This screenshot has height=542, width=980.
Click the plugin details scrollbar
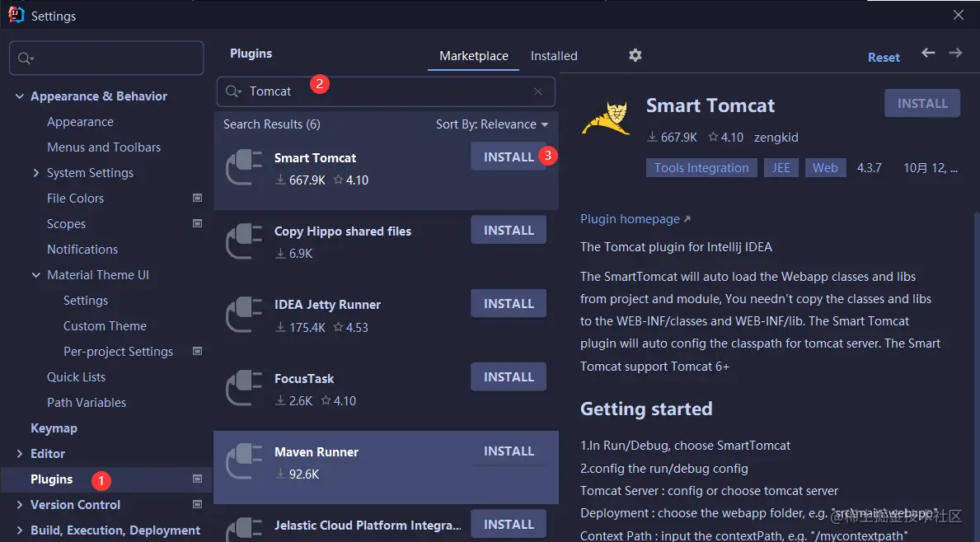pyautogui.click(x=976, y=375)
